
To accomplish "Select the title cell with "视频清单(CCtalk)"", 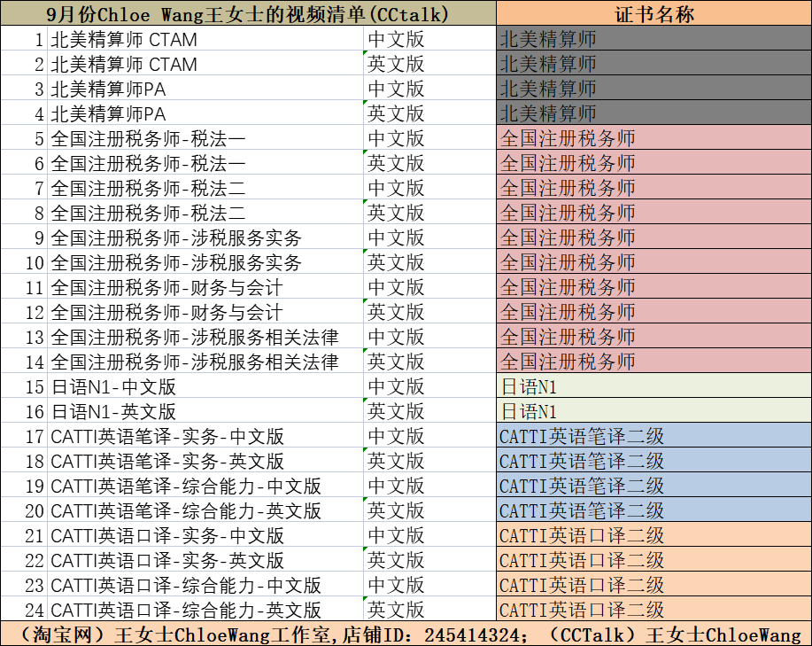I will point(248,14).
